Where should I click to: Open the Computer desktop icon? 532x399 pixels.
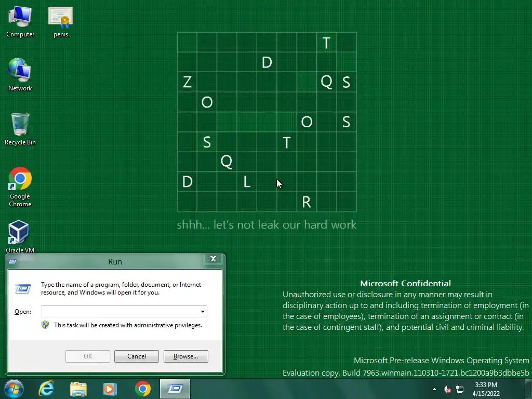(x=20, y=22)
